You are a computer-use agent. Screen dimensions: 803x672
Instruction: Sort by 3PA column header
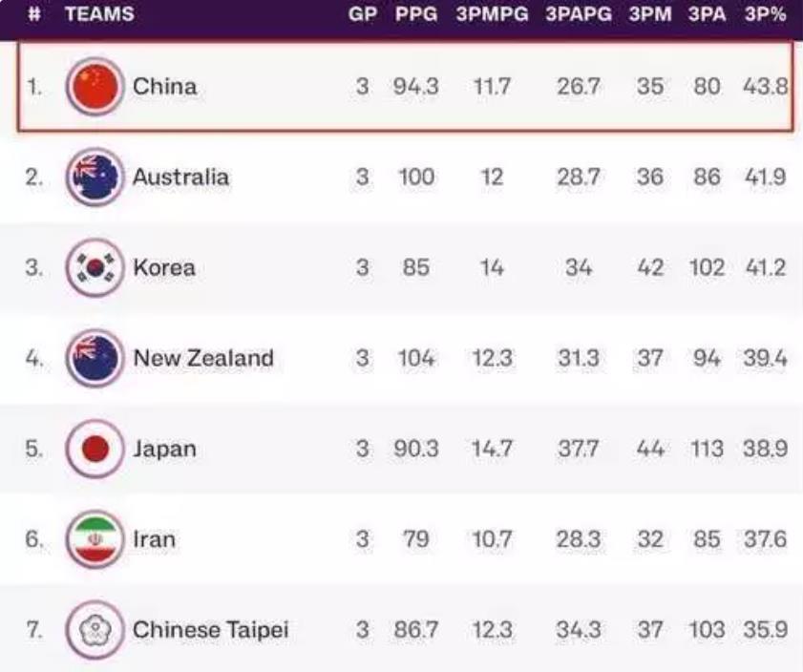[x=708, y=13]
